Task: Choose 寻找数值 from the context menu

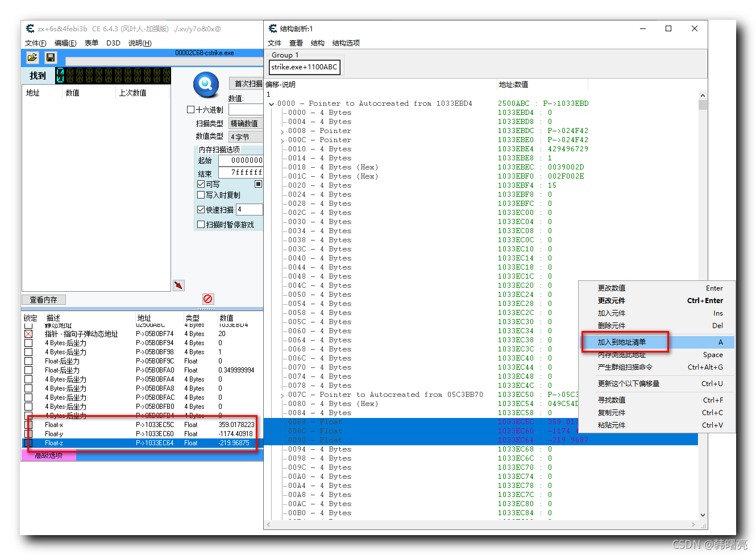Action: coord(657,400)
